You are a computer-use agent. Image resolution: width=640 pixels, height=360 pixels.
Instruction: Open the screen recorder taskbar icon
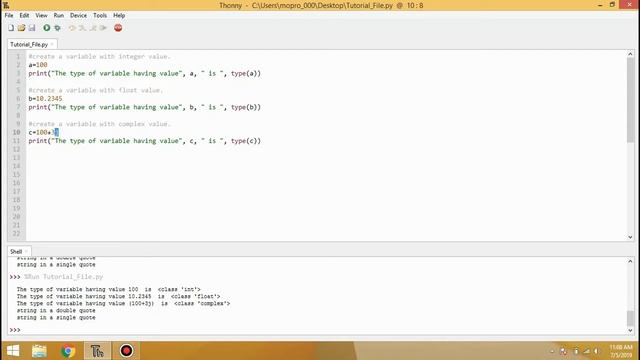click(x=126, y=351)
